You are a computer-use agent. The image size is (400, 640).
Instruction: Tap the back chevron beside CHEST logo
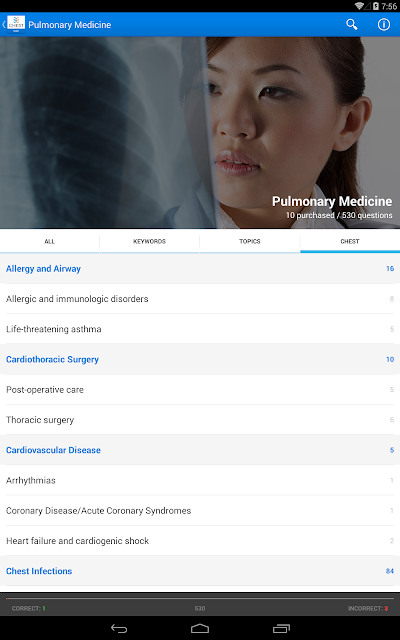point(4,24)
